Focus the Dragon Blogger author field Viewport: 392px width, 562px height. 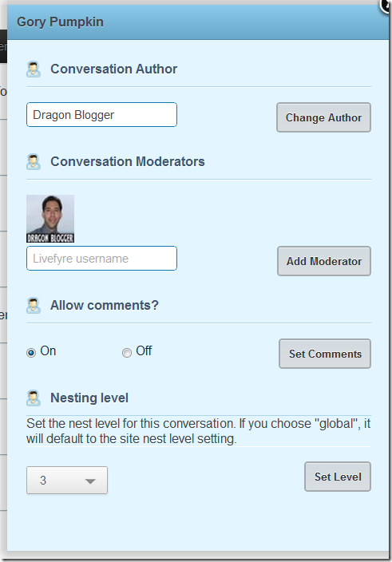[x=101, y=115]
